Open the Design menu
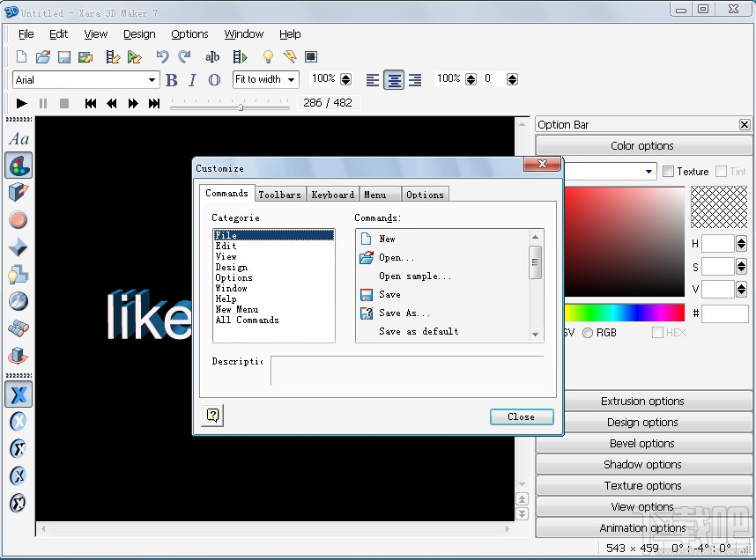The width and height of the screenshot is (756, 560). [x=139, y=33]
